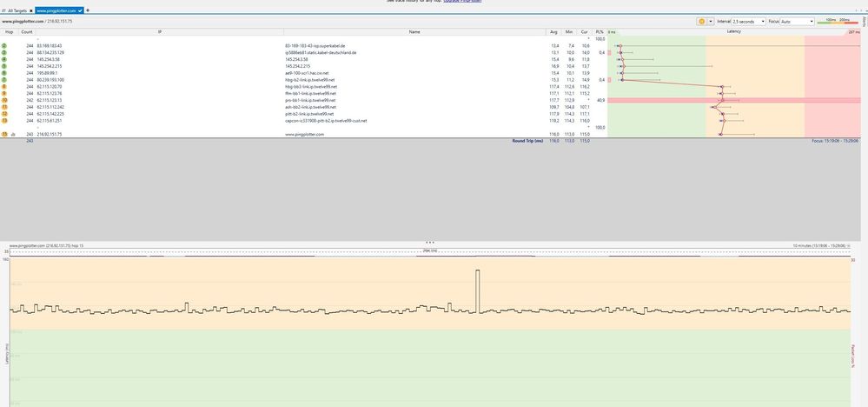Click the hop 11 circle icon
The height and width of the screenshot is (407, 868).
click(x=4, y=107)
